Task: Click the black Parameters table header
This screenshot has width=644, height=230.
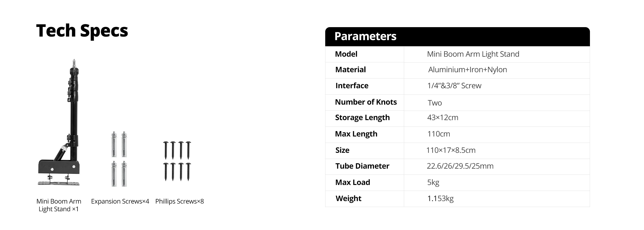Action: pyautogui.click(x=457, y=37)
